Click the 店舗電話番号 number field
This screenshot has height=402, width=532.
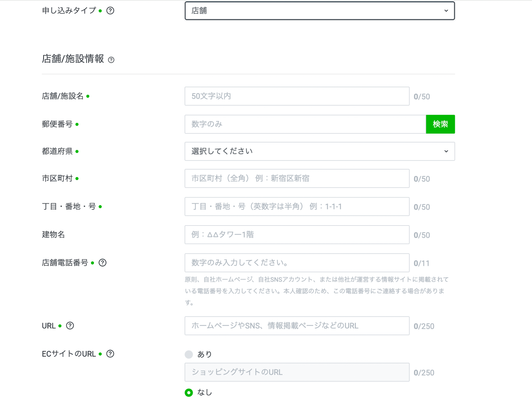297,263
